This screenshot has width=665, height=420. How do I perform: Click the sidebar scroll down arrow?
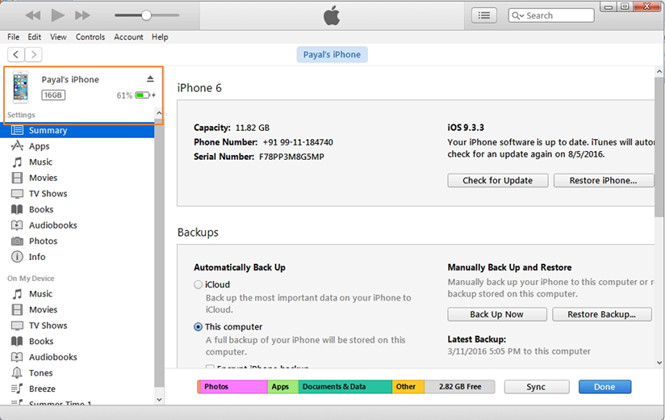(159, 400)
